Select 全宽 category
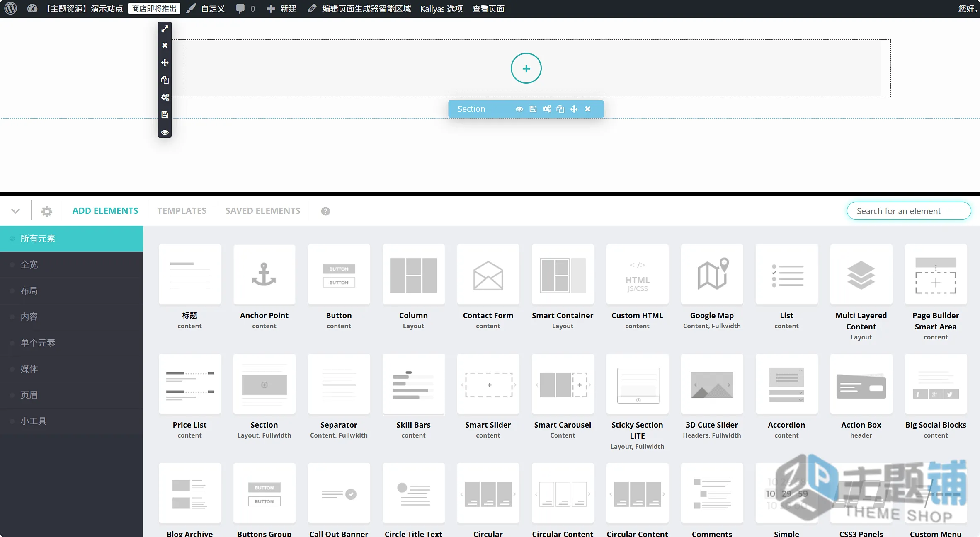This screenshot has width=980, height=537. pos(71,264)
